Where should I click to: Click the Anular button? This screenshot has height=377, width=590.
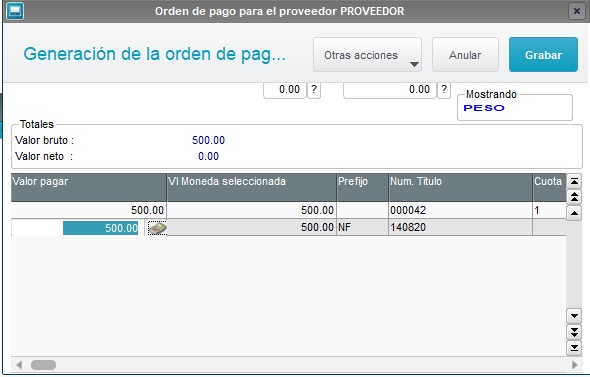tap(465, 55)
